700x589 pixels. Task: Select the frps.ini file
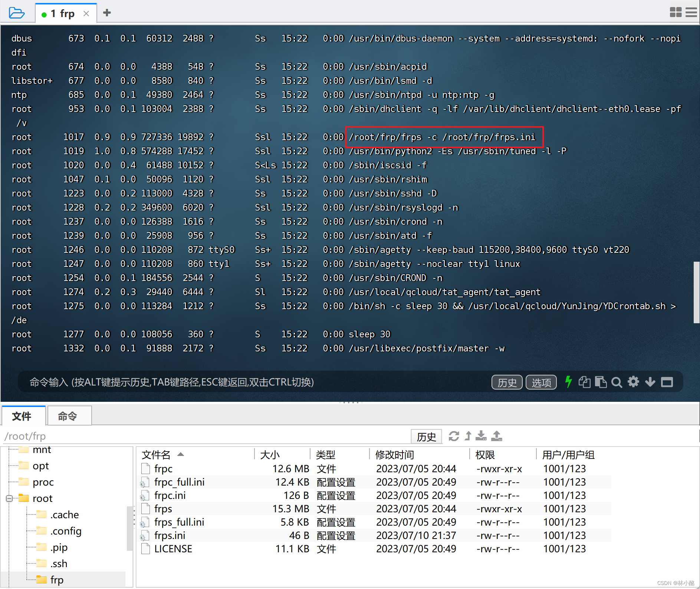(375, 536)
